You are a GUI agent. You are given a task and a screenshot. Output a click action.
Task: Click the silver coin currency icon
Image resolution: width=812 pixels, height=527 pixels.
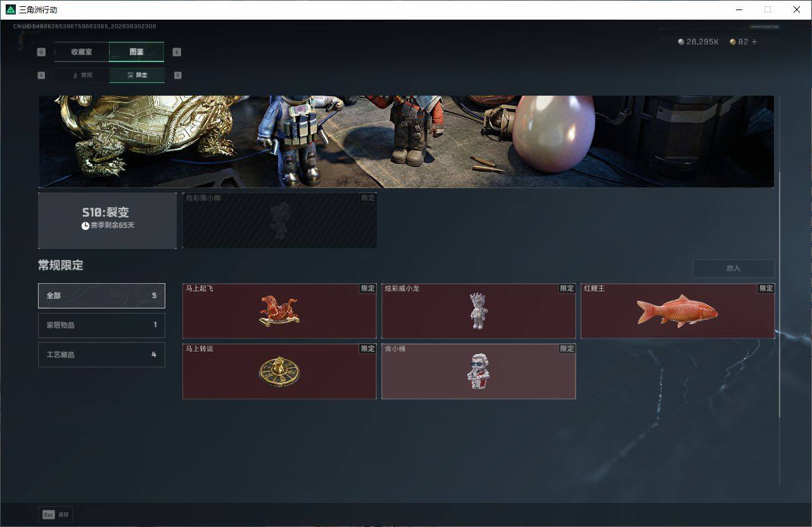coord(681,42)
